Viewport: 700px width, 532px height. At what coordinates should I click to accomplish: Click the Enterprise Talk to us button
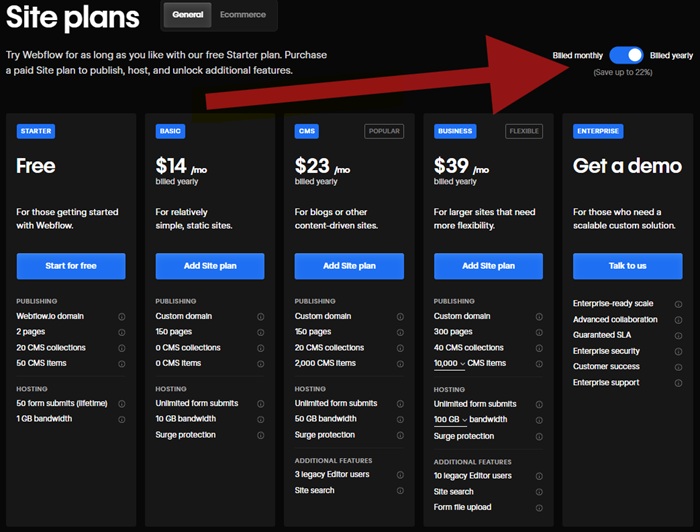(x=628, y=266)
